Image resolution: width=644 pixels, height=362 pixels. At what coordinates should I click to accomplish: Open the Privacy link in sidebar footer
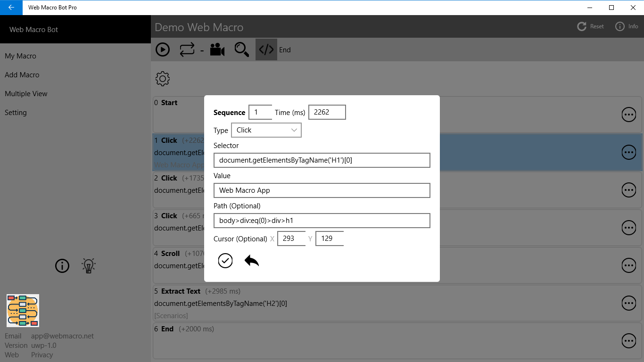[41, 354]
